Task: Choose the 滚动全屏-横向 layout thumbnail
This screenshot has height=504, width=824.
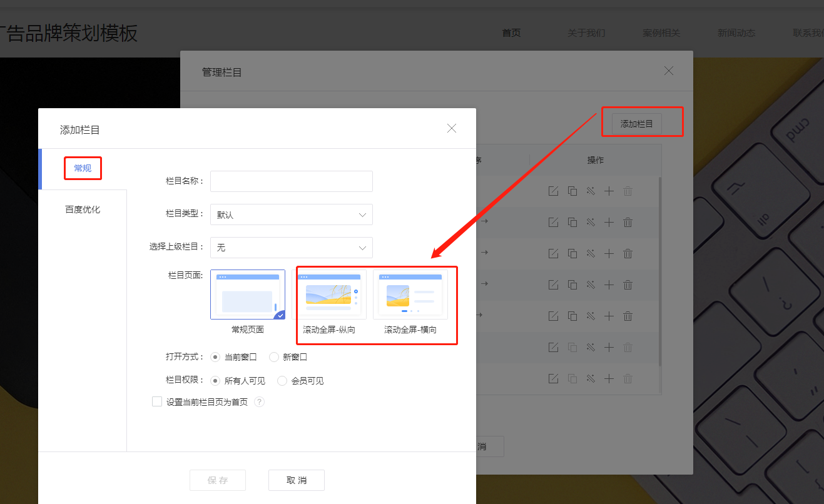Action: [x=410, y=295]
